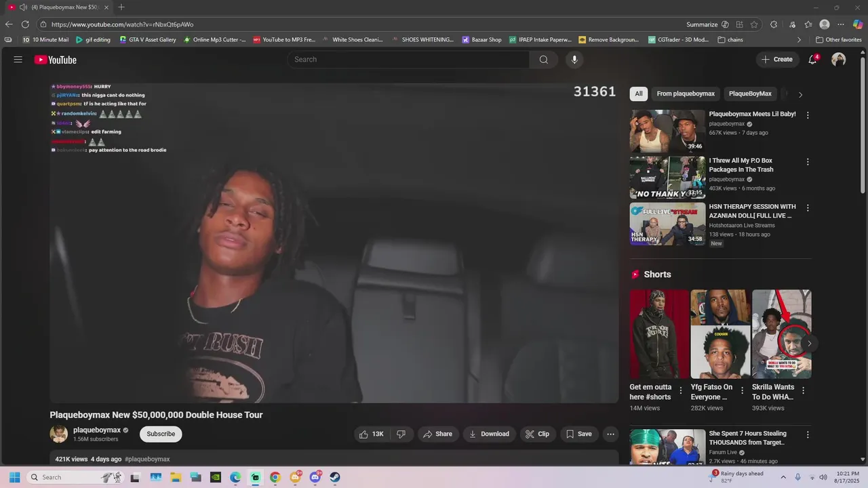The height and width of the screenshot is (488, 868).
Task: Add page to favorites star
Action: click(754, 24)
